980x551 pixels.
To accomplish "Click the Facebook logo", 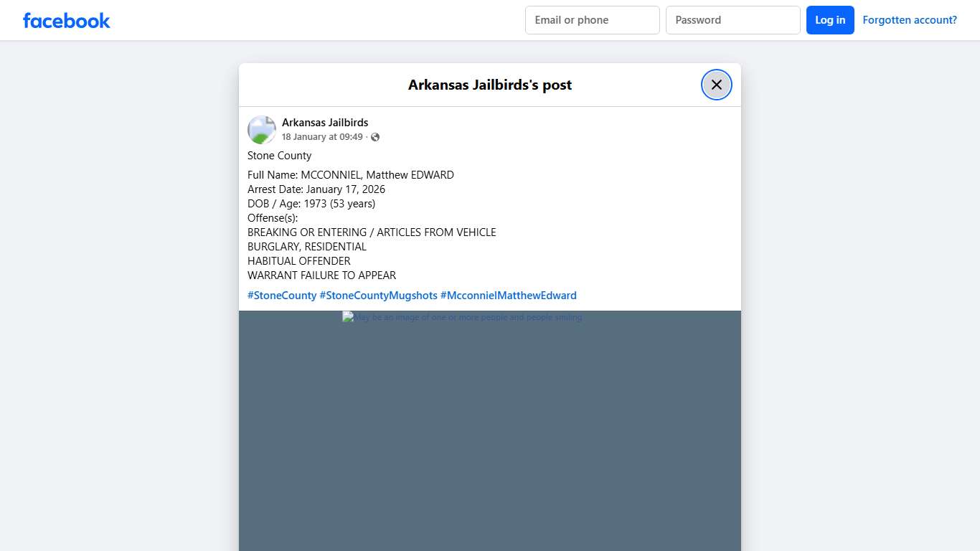I will coord(67,20).
